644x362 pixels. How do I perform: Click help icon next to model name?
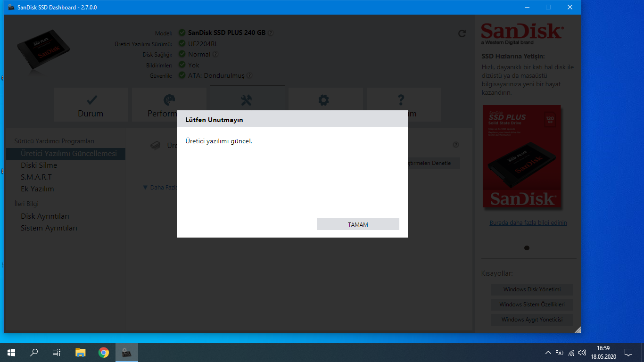tap(271, 33)
